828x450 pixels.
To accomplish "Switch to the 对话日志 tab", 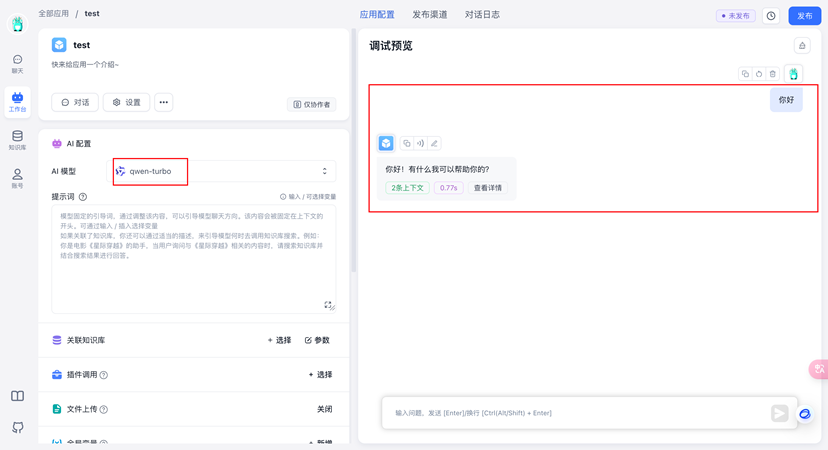I will pos(482,15).
